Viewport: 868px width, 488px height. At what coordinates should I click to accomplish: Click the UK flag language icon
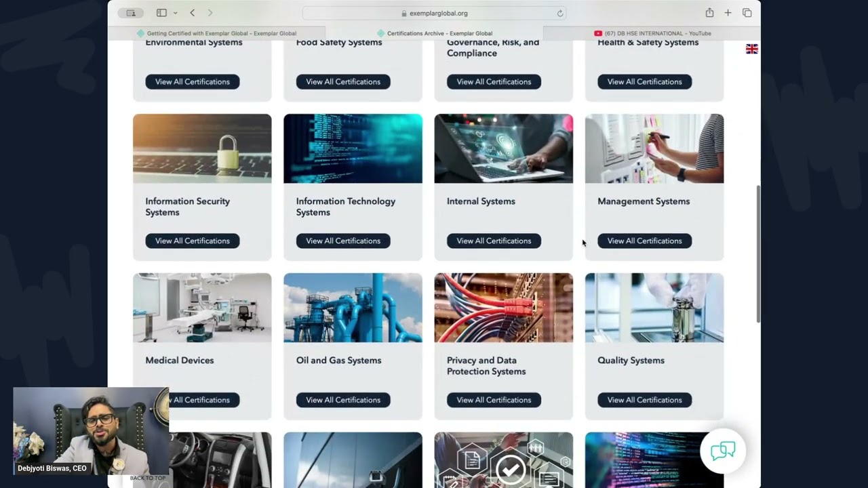point(752,49)
